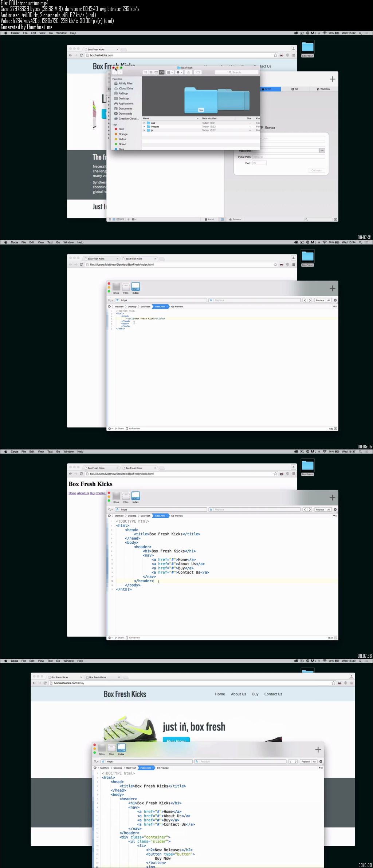Select Orange tag in first frame's Finder sidebar
Image resolution: width=373 pixels, height=868 pixels.
click(121, 134)
